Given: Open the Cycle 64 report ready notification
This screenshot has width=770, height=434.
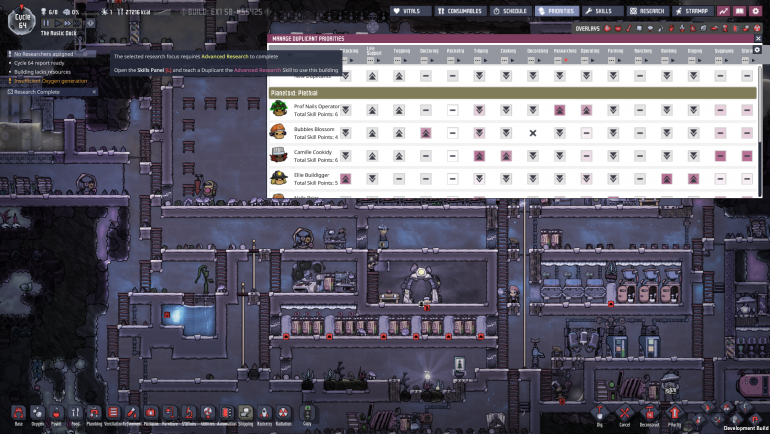Looking at the screenshot, I should (x=39, y=63).
